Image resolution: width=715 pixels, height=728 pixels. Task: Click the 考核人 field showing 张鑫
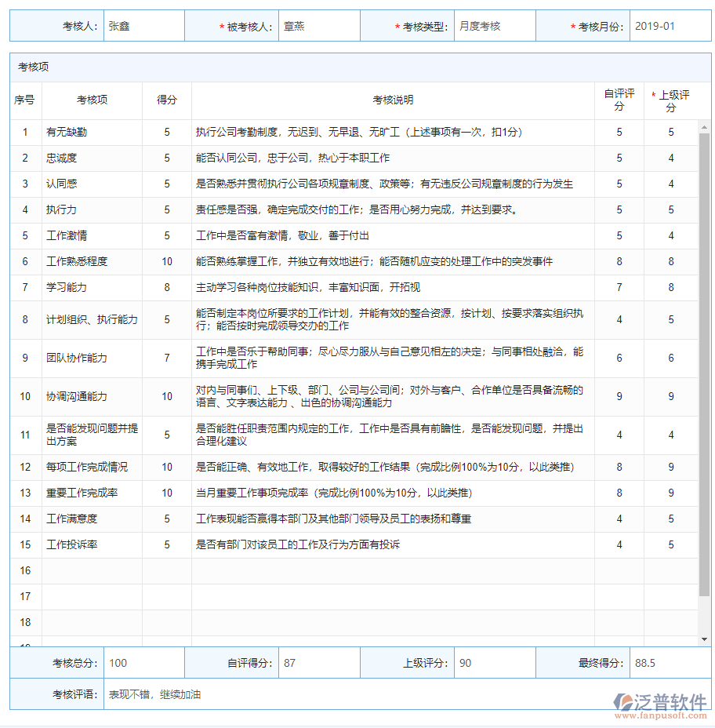pyautogui.click(x=143, y=25)
